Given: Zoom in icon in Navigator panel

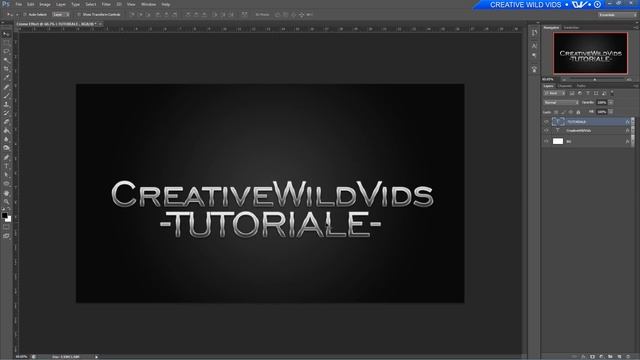Looking at the screenshot, I should 629,79.
